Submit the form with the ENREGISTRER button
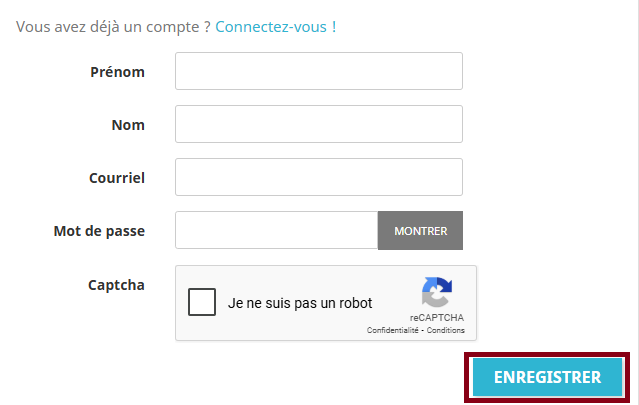639x405 pixels. 547,377
